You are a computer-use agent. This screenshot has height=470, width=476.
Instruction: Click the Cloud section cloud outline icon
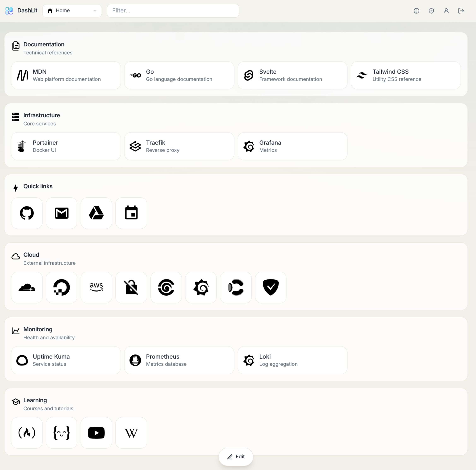[16, 256]
